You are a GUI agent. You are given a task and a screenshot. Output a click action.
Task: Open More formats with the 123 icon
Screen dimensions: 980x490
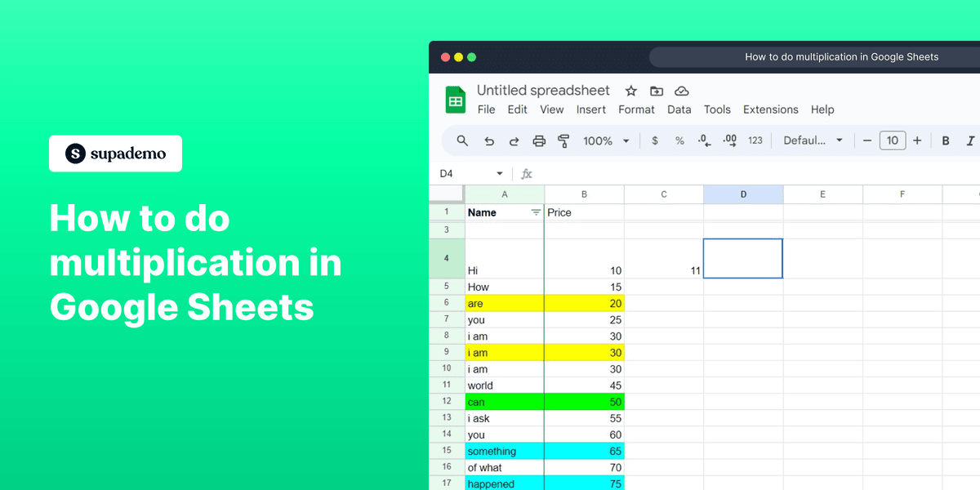tap(755, 140)
